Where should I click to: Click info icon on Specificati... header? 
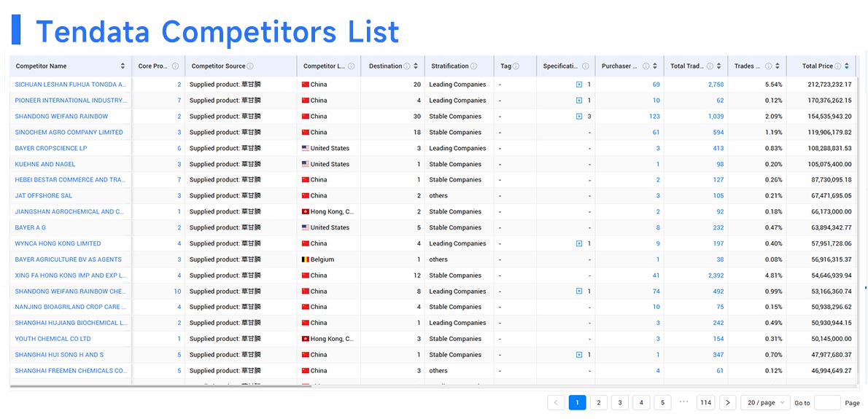click(x=586, y=66)
